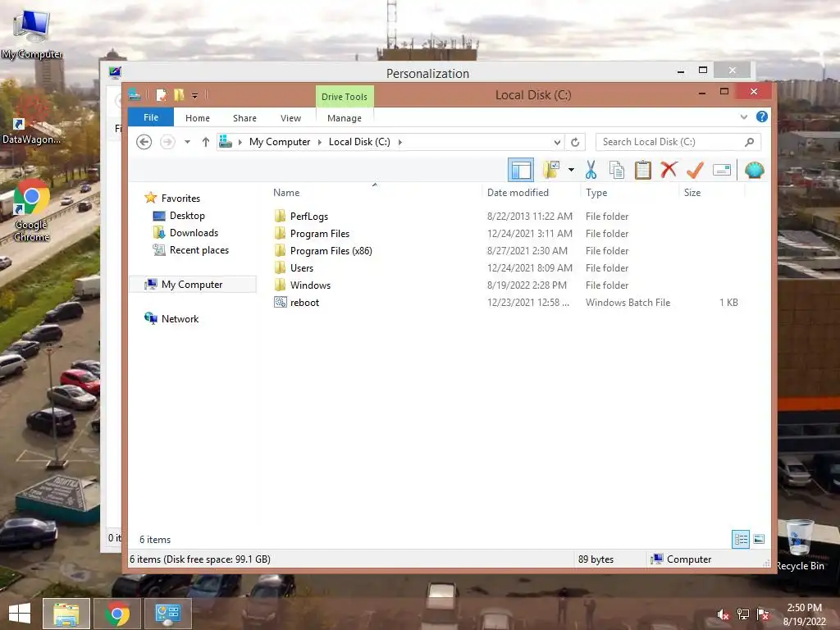Click Local Disk (C:) in the address breadcrumb

(x=359, y=142)
